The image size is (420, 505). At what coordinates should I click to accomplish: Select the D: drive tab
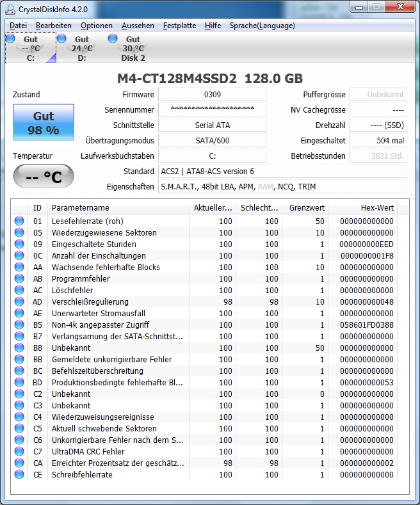(82, 48)
